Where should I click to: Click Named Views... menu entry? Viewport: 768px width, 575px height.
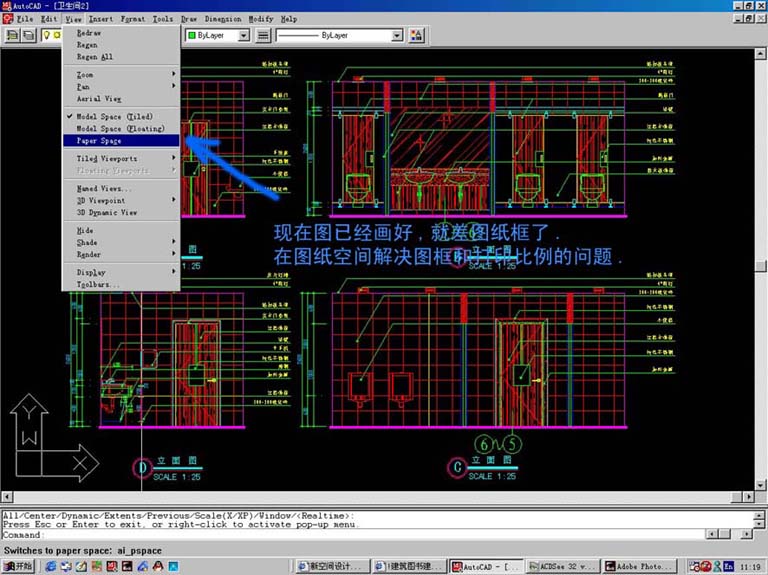(103, 188)
